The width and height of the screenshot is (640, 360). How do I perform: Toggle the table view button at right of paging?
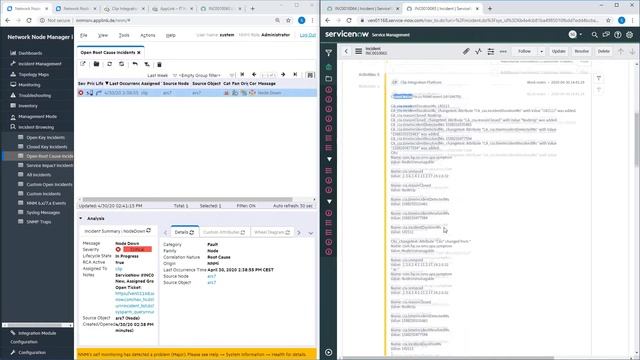310,75
